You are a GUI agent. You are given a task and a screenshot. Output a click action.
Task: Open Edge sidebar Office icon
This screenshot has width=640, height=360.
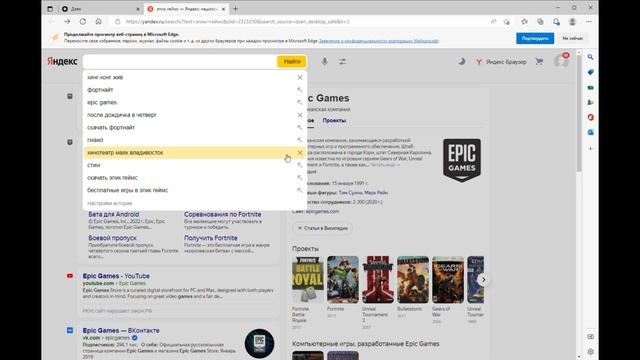point(591,118)
